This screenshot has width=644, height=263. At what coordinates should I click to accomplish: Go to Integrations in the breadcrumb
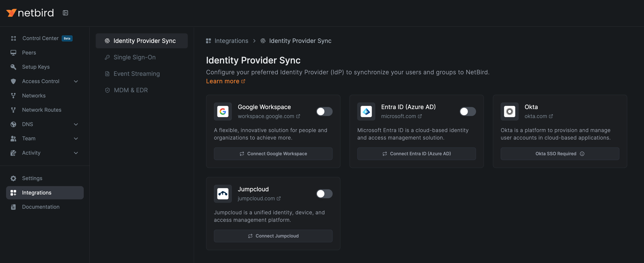231,41
